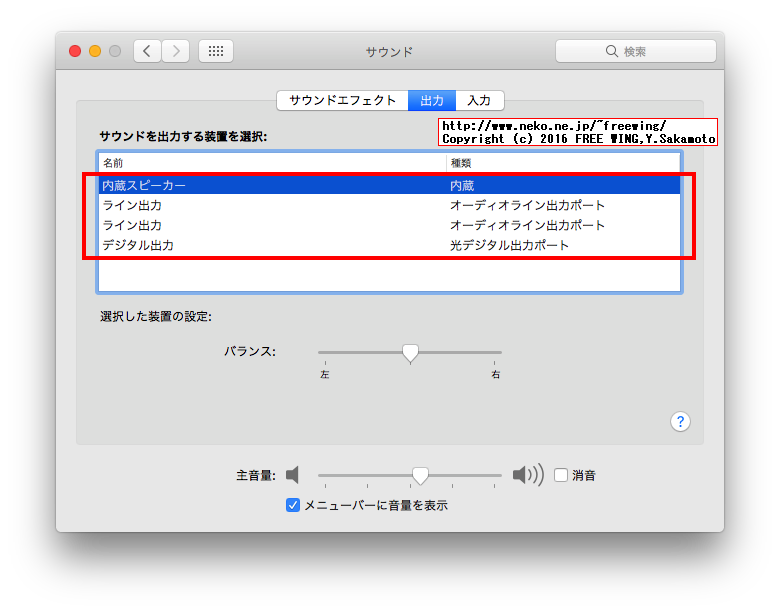Minimize the window using the yellow button

coord(95,51)
